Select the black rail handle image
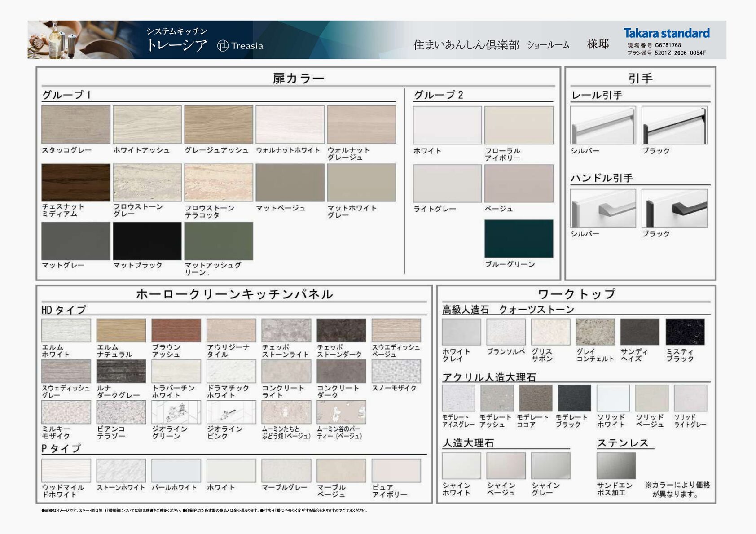Image resolution: width=756 pixels, height=534 pixels. pos(674,125)
